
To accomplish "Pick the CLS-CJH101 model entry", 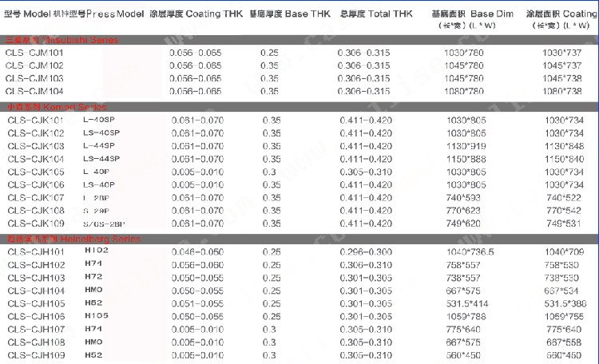I will point(36,252).
